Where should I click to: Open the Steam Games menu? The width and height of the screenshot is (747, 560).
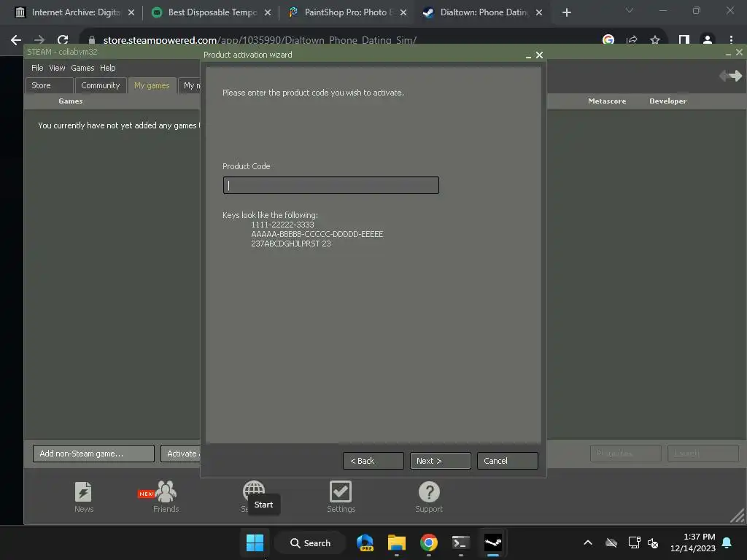click(x=82, y=68)
